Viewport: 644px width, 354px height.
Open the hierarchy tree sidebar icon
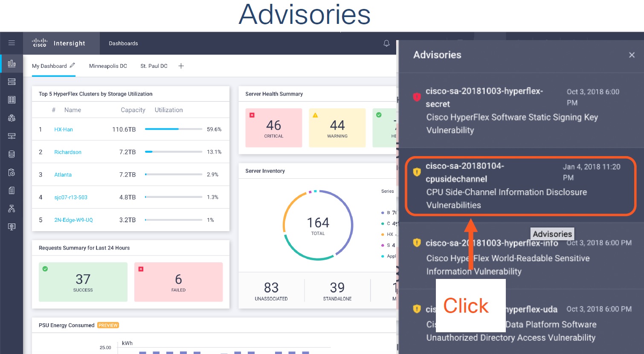coord(12,209)
